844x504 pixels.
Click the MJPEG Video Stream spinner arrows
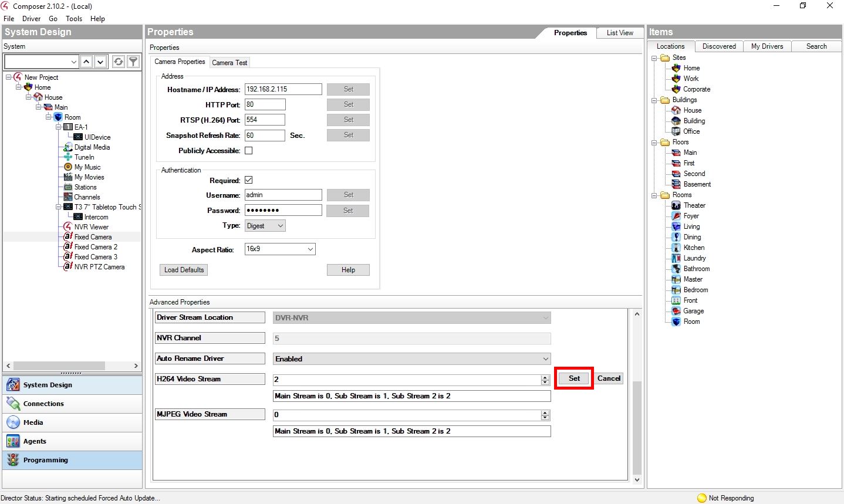point(545,415)
